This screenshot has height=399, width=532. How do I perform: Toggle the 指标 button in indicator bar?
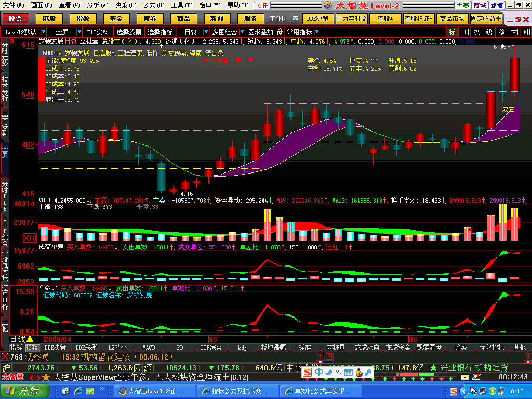click(16, 348)
